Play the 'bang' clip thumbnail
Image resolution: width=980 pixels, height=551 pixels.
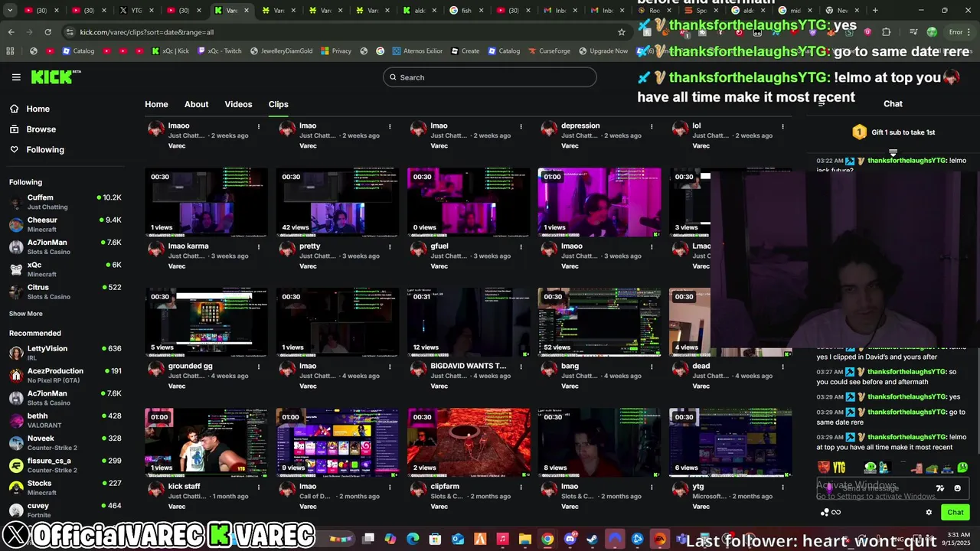599,323
